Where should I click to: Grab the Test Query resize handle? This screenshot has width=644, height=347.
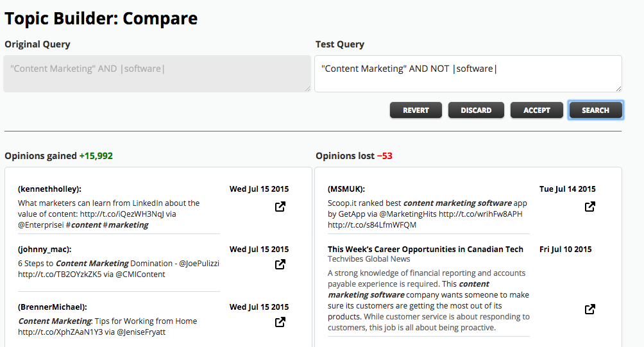[618, 89]
